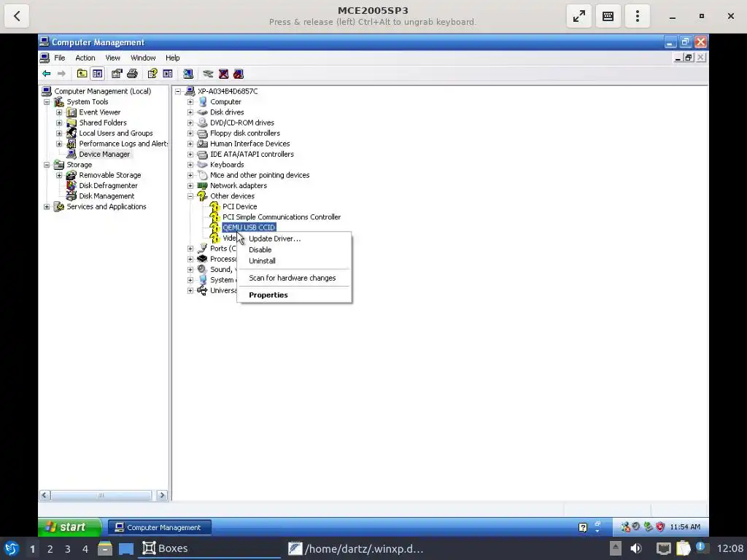Expand the Shared Folders node
747x560 pixels.
[59, 122]
